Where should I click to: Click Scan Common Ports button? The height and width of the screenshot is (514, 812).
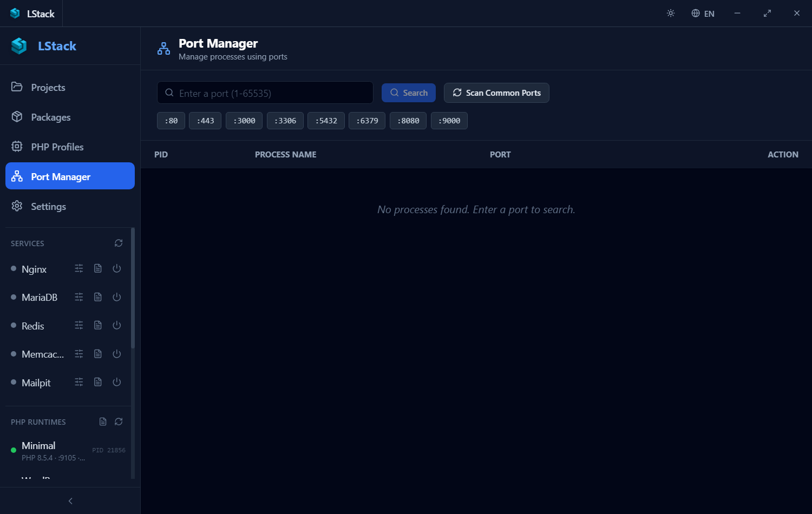tap(496, 93)
